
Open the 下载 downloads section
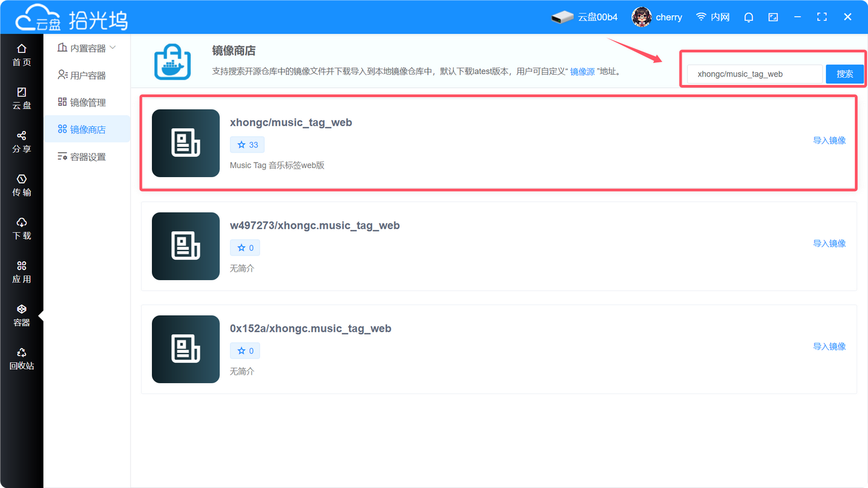[x=22, y=228]
